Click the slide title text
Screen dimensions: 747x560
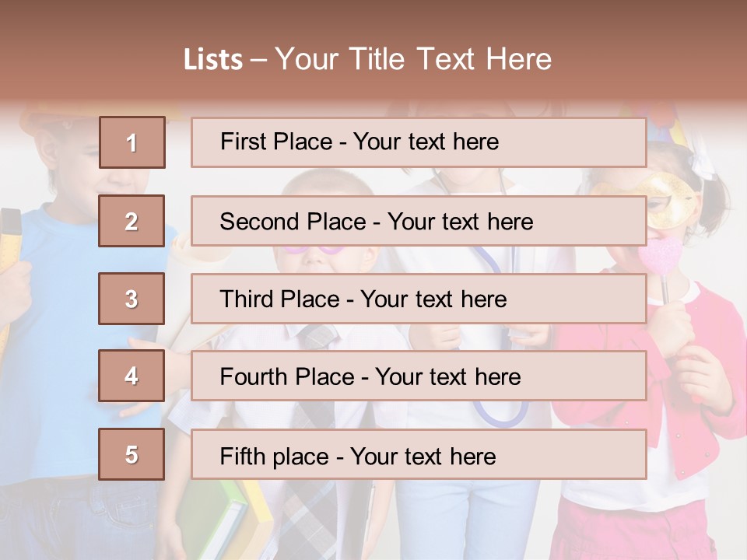[x=367, y=59]
